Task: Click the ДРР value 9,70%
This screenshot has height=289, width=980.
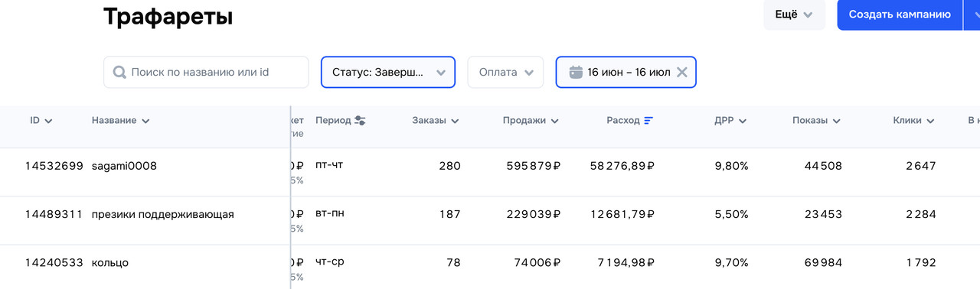Action: (x=731, y=263)
